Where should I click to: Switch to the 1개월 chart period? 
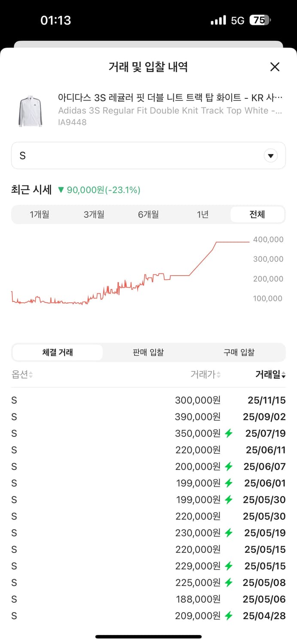coord(39,214)
